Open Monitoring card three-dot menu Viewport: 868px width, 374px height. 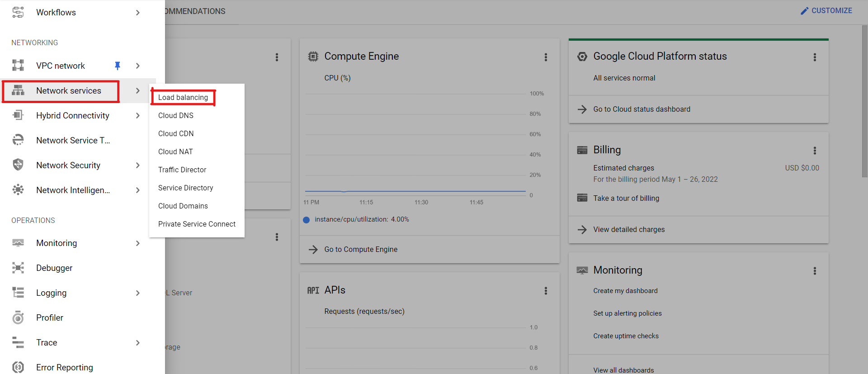point(815,271)
